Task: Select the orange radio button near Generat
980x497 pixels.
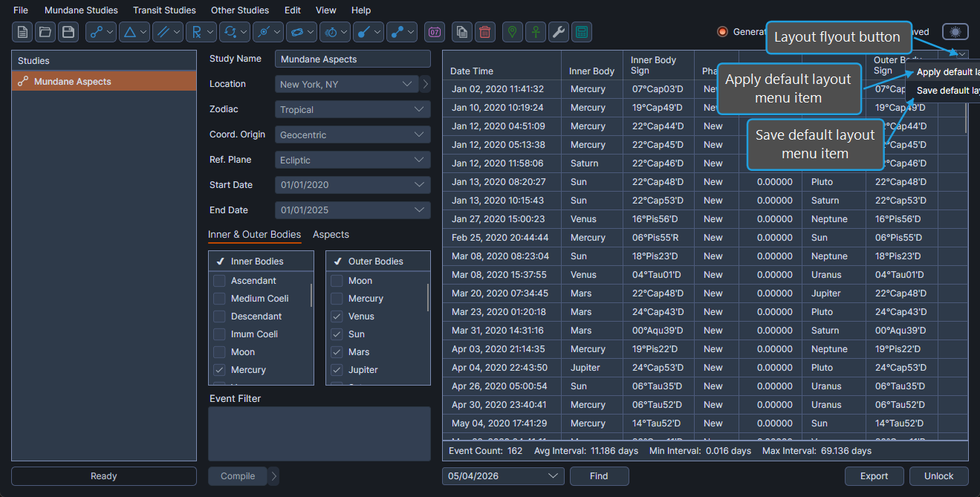Action: (x=722, y=32)
